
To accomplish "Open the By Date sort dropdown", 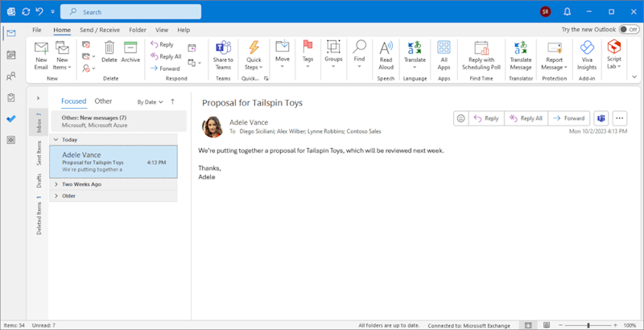I will 150,102.
